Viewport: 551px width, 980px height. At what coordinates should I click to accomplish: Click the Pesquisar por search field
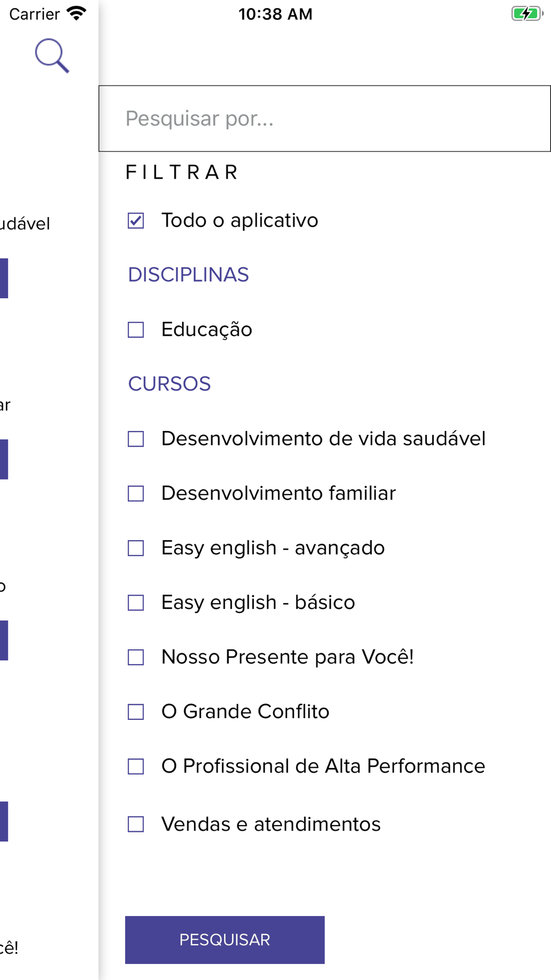pyautogui.click(x=324, y=119)
